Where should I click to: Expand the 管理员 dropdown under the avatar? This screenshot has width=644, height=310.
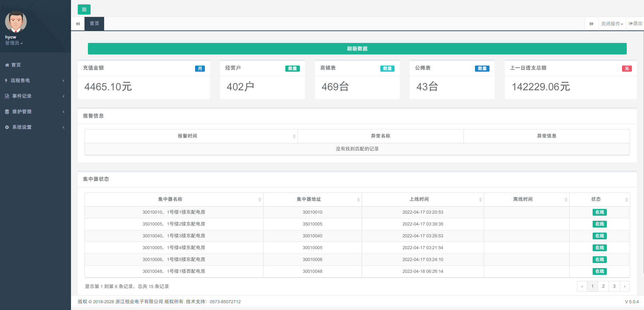tap(14, 43)
